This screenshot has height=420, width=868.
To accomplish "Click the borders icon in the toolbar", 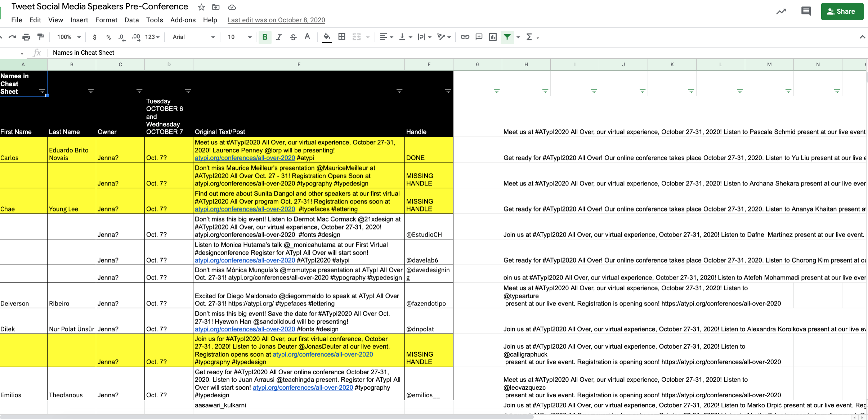I will 342,37.
